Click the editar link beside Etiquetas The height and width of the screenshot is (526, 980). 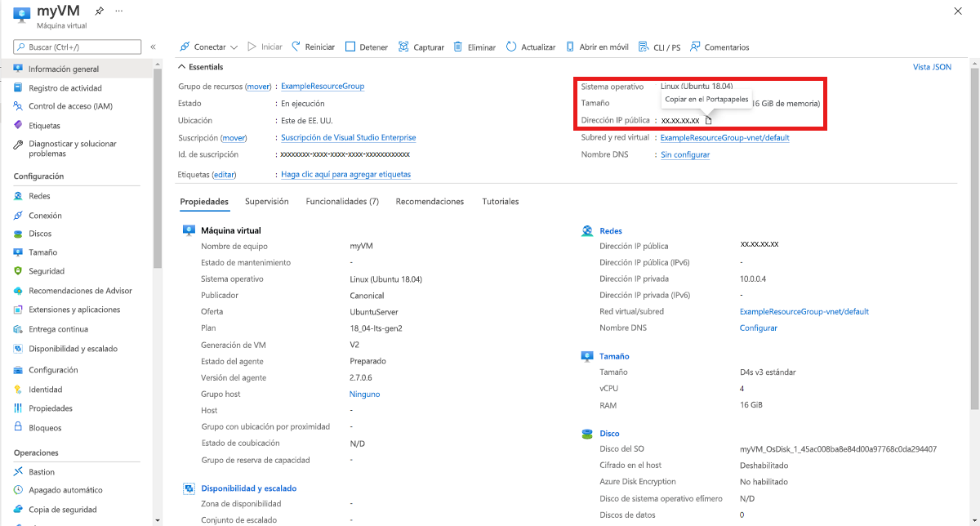click(225, 175)
